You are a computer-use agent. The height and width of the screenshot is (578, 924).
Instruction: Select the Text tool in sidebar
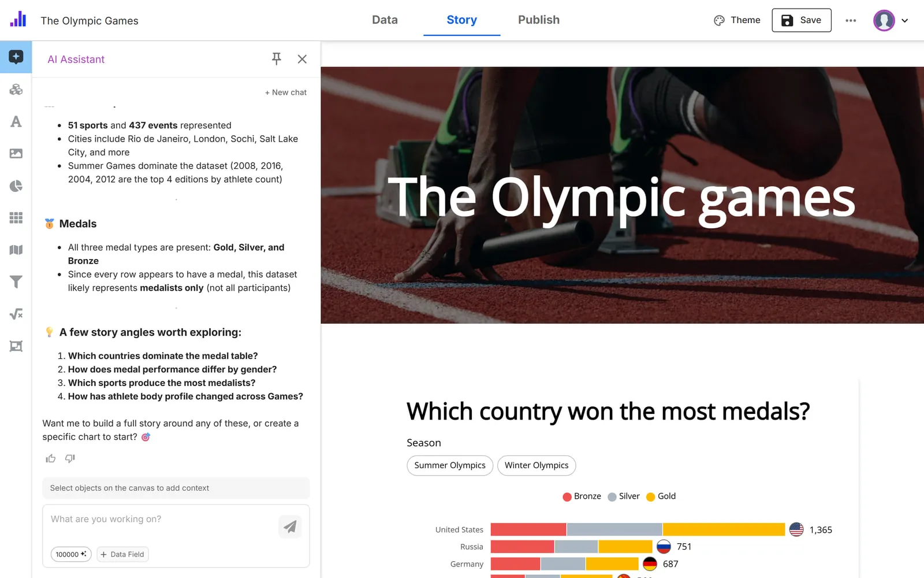coord(16,121)
